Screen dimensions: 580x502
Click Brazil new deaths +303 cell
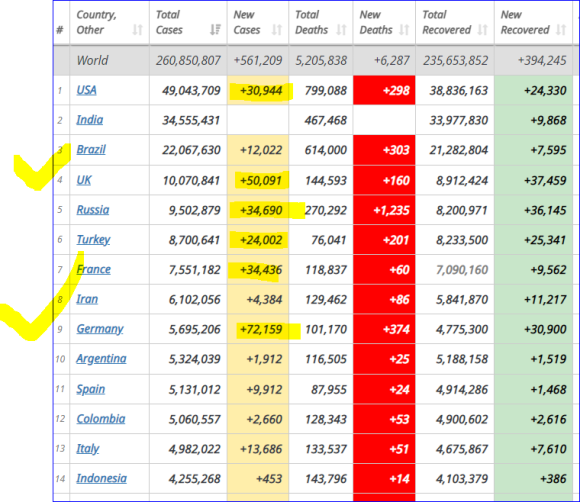point(384,150)
